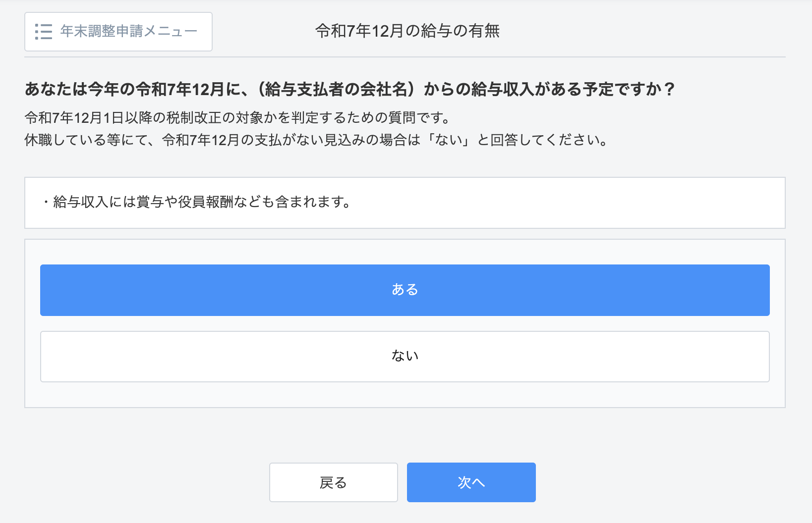Click the list icon on the menu button
The width and height of the screenshot is (812, 523).
point(44,32)
